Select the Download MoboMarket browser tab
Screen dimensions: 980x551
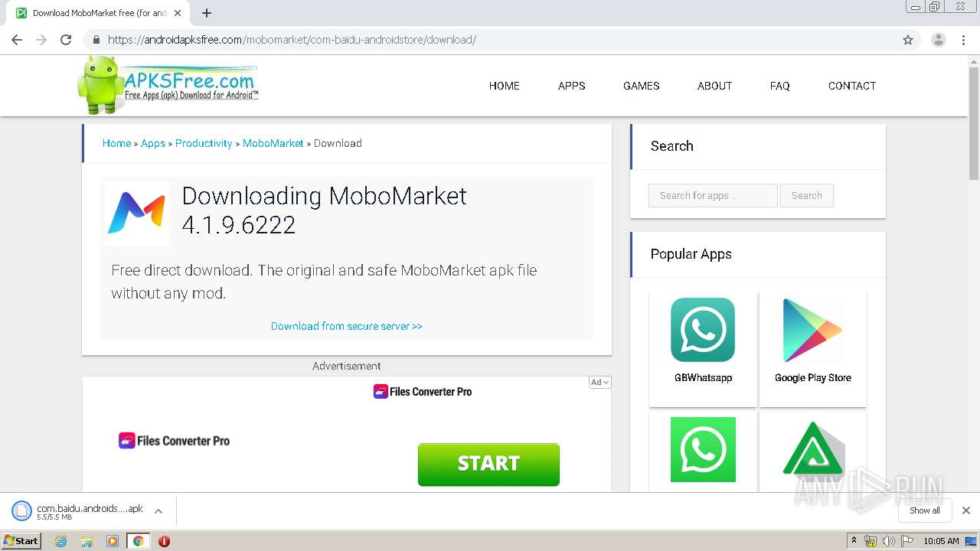tap(97, 13)
